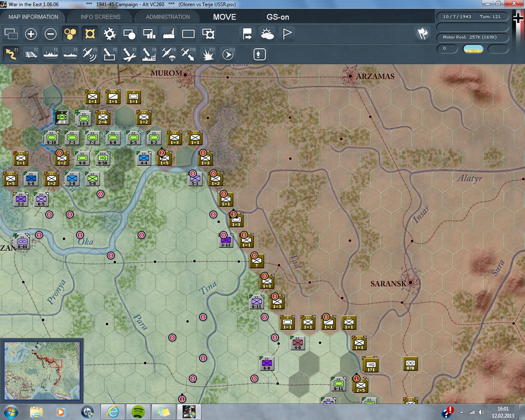Toggle the gear-shaped overlay icon

point(110,34)
